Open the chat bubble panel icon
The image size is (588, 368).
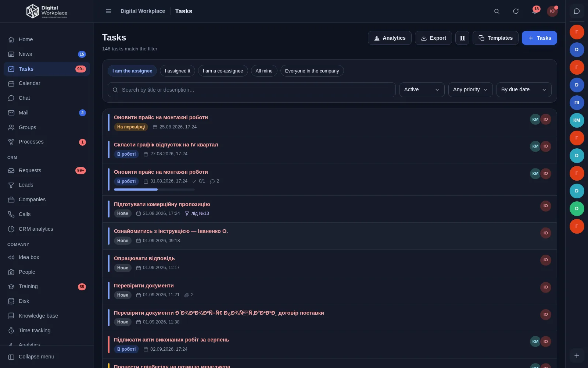pyautogui.click(x=577, y=11)
